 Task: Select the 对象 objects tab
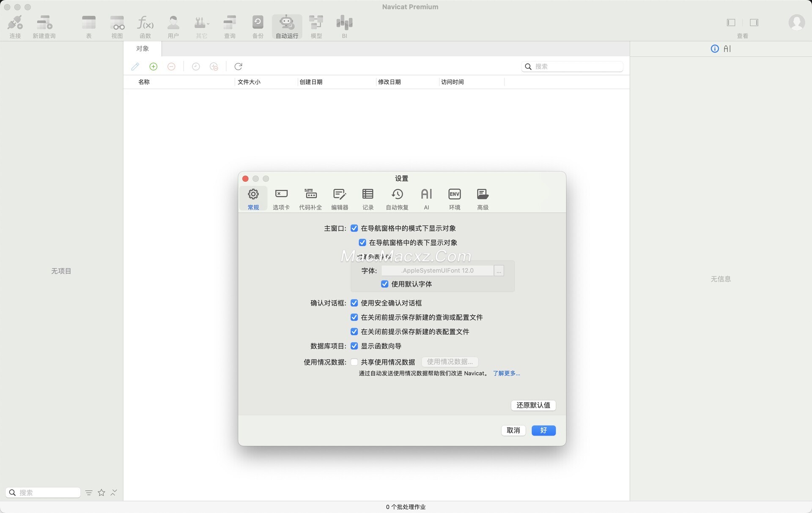point(143,49)
